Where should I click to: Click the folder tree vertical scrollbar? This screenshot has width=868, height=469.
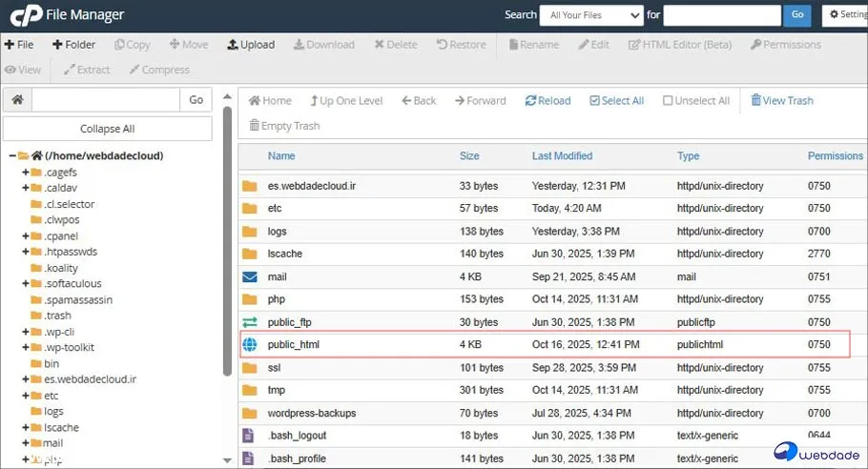click(x=227, y=238)
